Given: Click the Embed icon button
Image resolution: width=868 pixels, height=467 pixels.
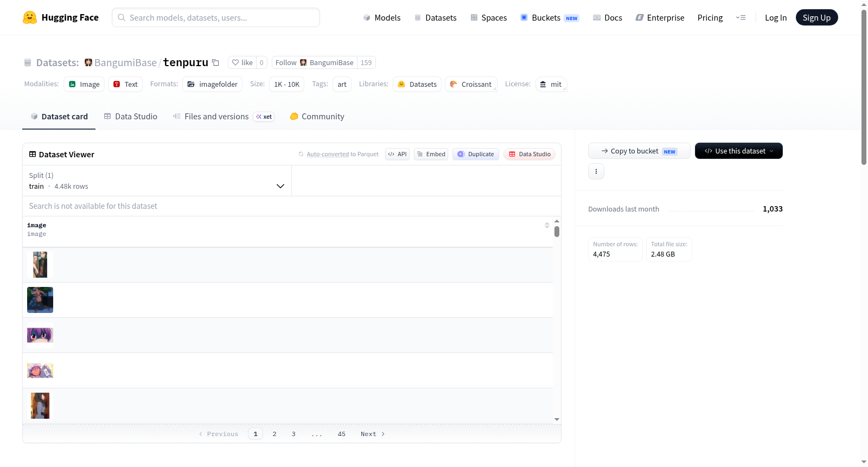Looking at the screenshot, I should pyautogui.click(x=431, y=154).
